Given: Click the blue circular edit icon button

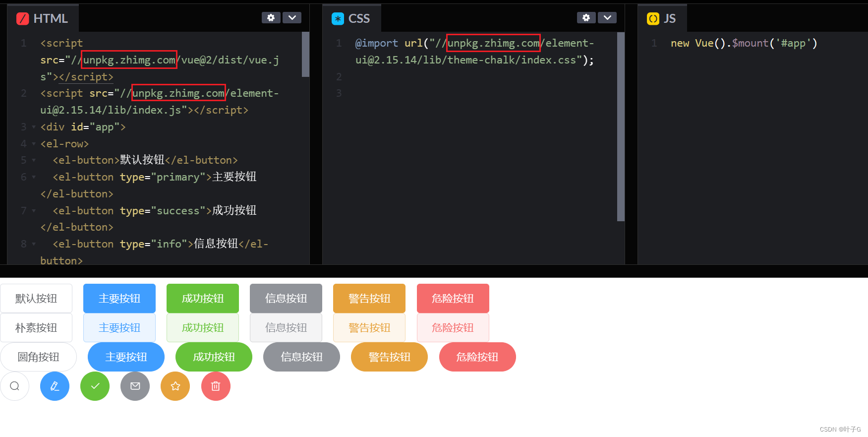Looking at the screenshot, I should coord(55,386).
